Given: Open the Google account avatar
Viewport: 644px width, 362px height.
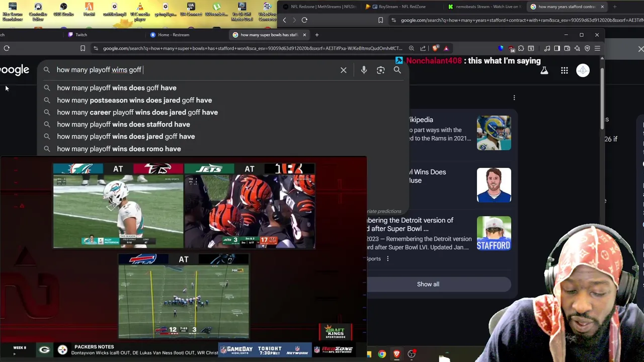Looking at the screenshot, I should point(583,70).
